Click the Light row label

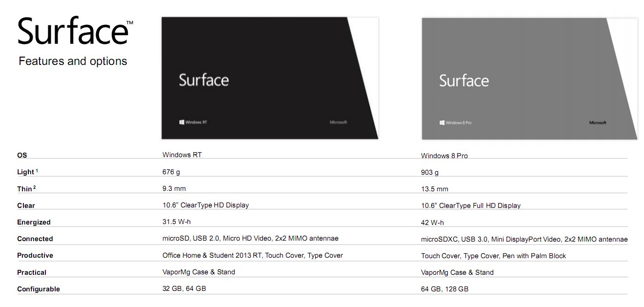(27, 172)
